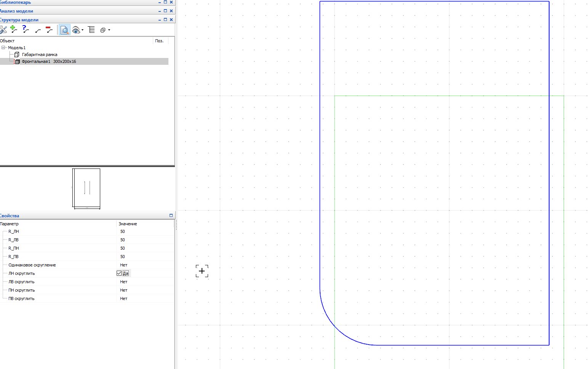
Task: Click the collapse boxes icon in toolbar
Action: pyautogui.click(x=103, y=30)
